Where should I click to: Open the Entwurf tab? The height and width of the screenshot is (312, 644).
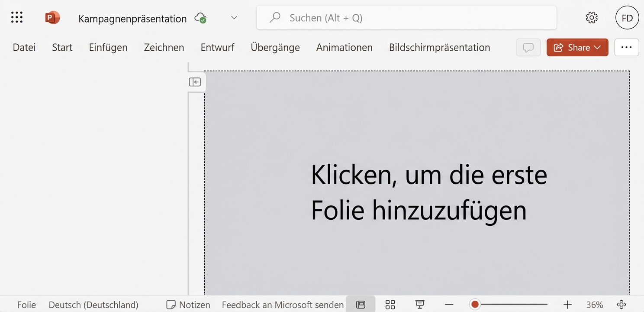(217, 47)
